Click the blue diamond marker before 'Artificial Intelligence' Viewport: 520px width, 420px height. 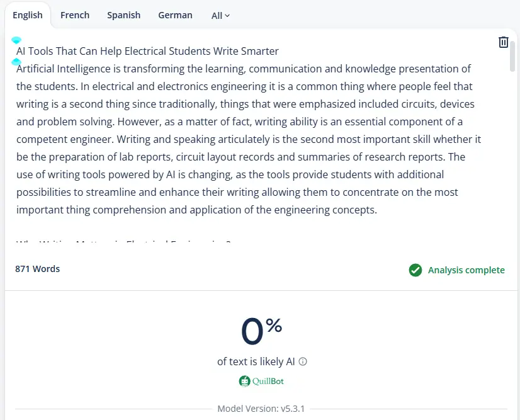[x=16, y=62]
